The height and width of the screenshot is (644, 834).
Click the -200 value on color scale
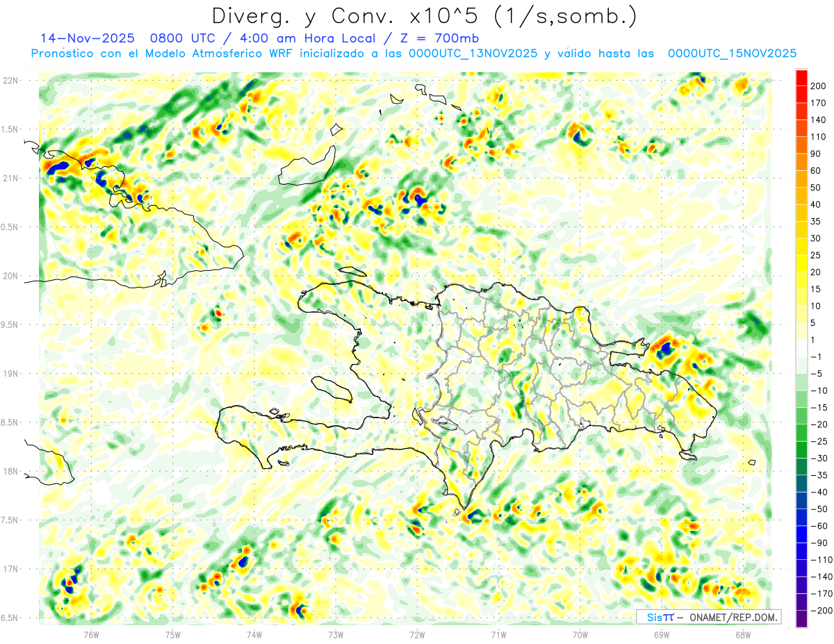[821, 611]
